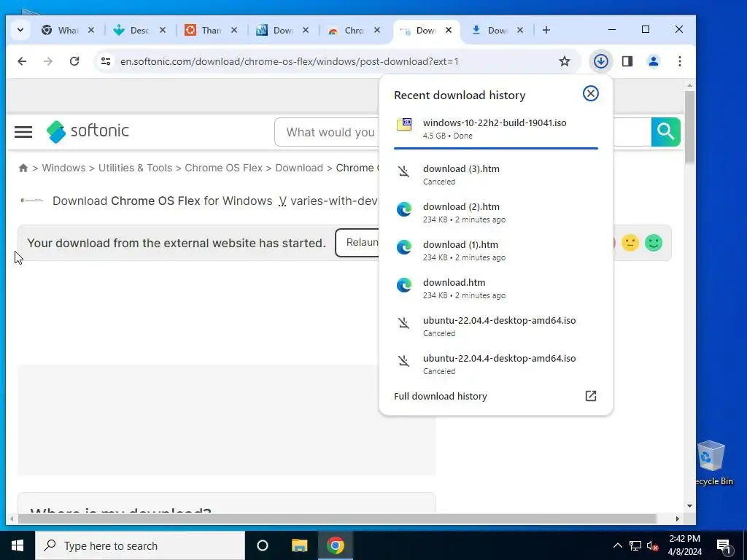Open a new tab with plus button
747x560 pixels.
(546, 30)
